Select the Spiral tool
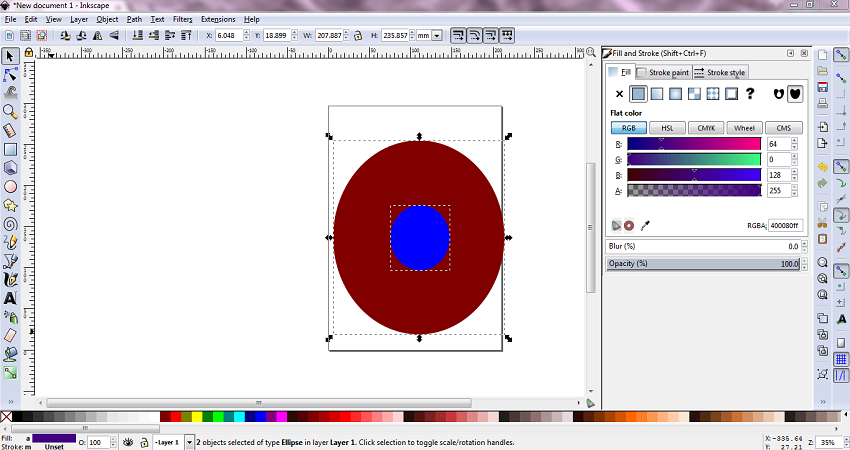Screen dimensions: 850x450 (10, 224)
